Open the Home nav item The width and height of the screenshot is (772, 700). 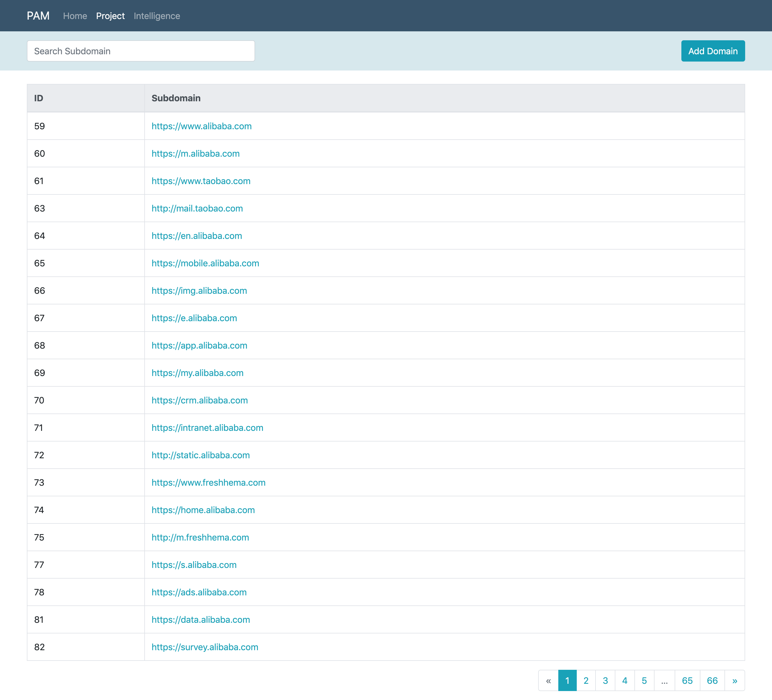coord(75,16)
